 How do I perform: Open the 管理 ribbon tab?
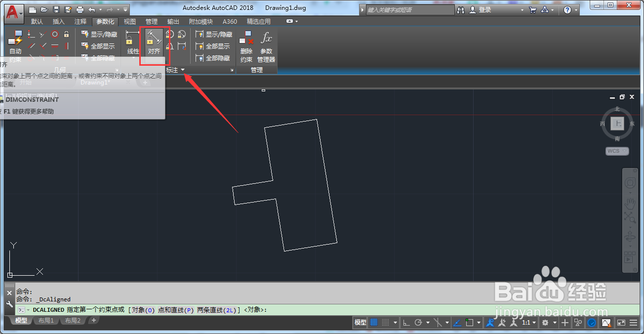pyautogui.click(x=152, y=22)
